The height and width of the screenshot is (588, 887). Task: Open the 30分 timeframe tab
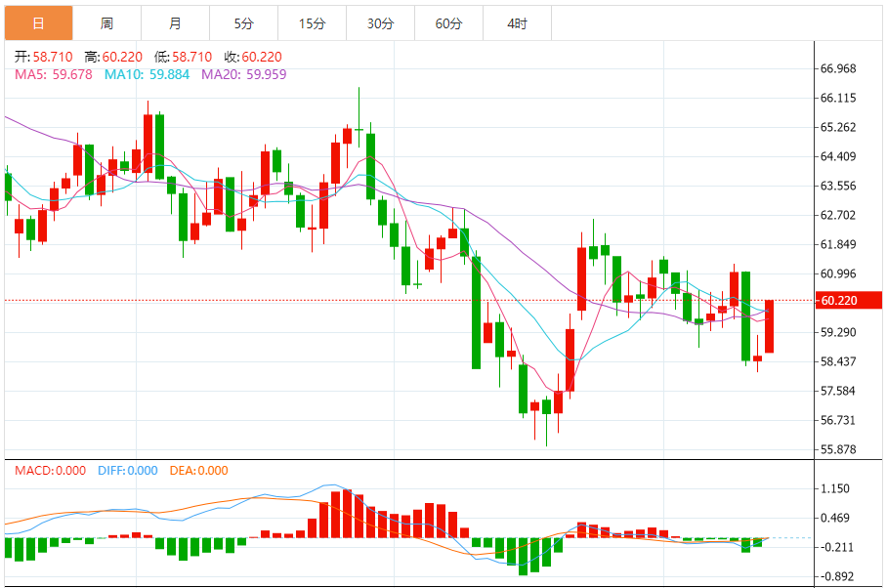(x=381, y=23)
